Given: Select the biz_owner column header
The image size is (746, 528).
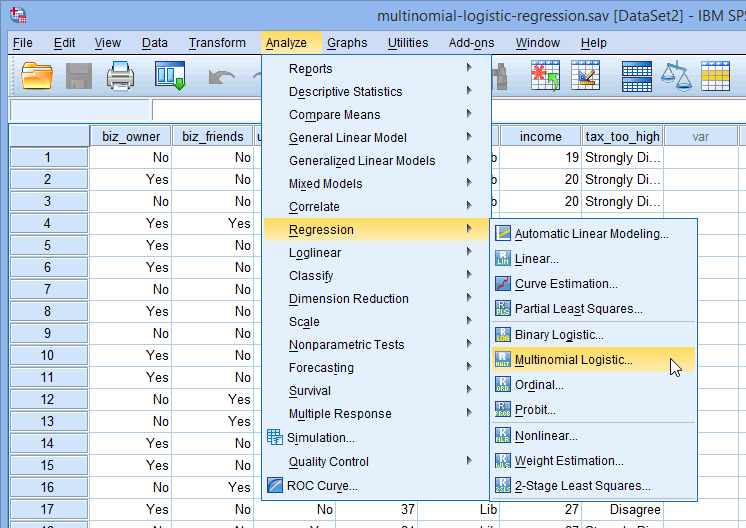Looking at the screenshot, I should click(x=130, y=137).
